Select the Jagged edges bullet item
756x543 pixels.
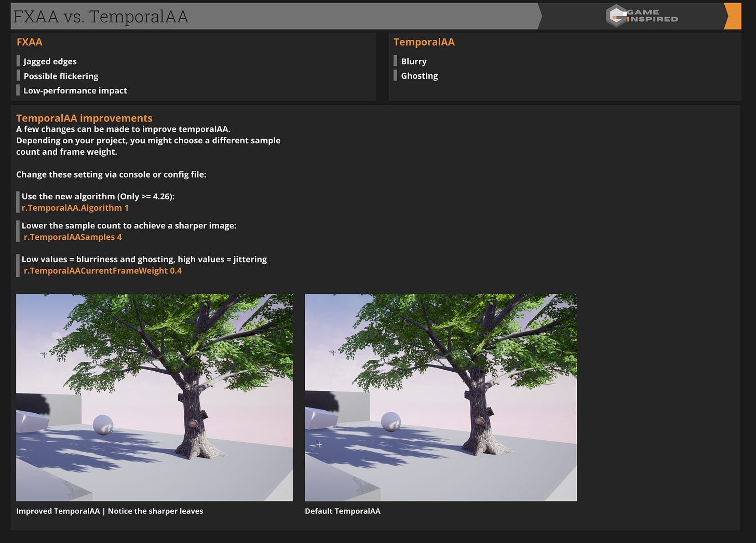pyautogui.click(x=49, y=61)
